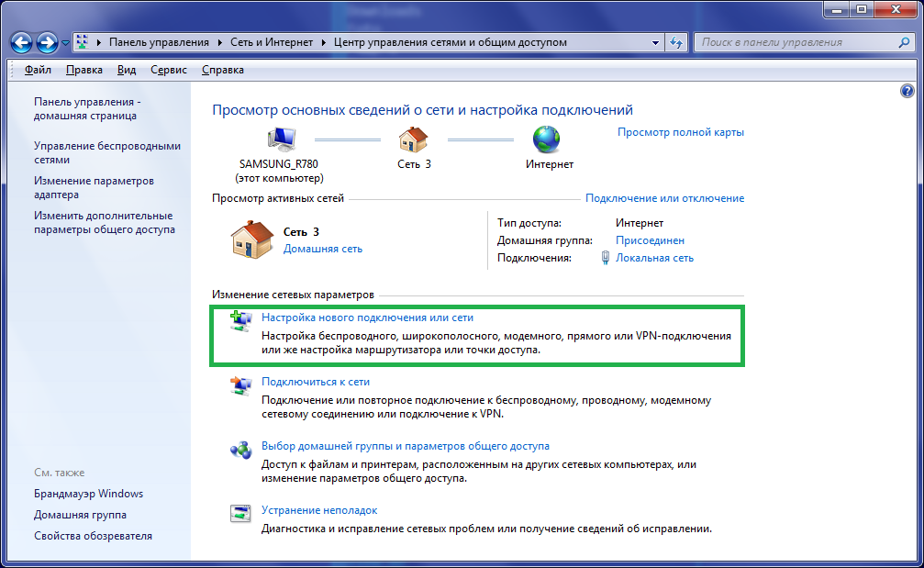Open 'Просмотр полной карты' link
This screenshot has height=568, width=924.
tap(681, 132)
